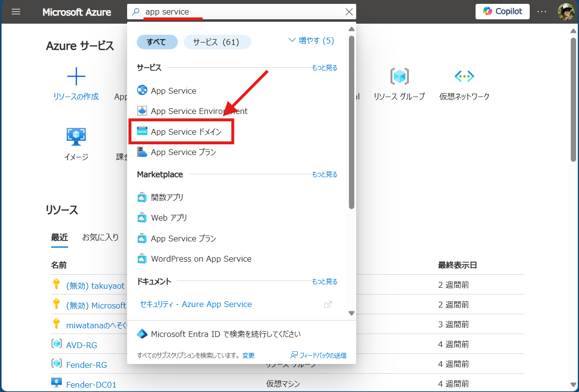
Task: Click the 名前 column header
Action: 58,265
